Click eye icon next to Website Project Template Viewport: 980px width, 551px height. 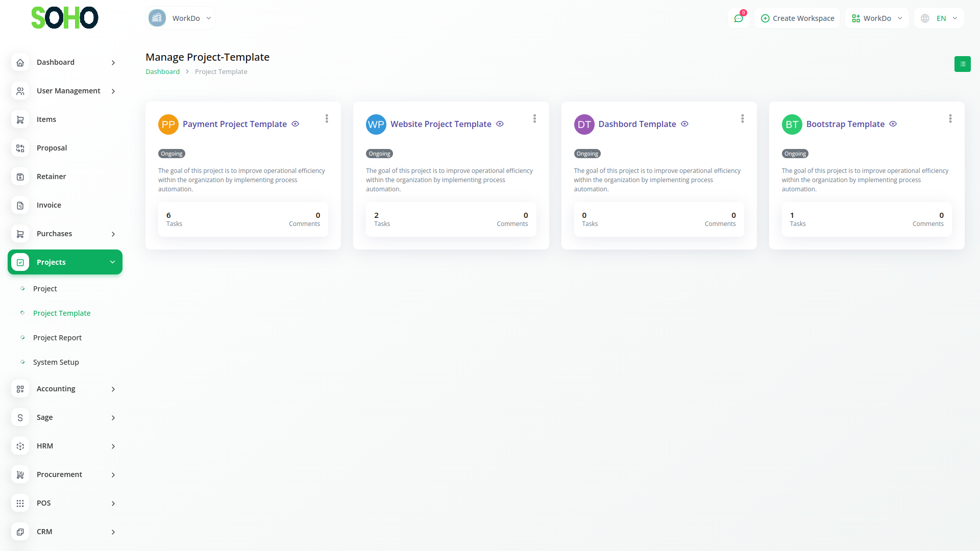point(500,124)
